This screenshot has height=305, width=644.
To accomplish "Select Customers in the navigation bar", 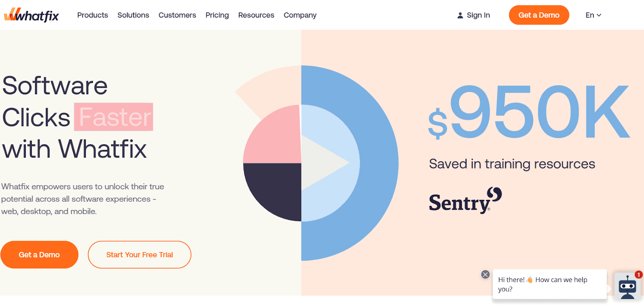I will point(177,15).
